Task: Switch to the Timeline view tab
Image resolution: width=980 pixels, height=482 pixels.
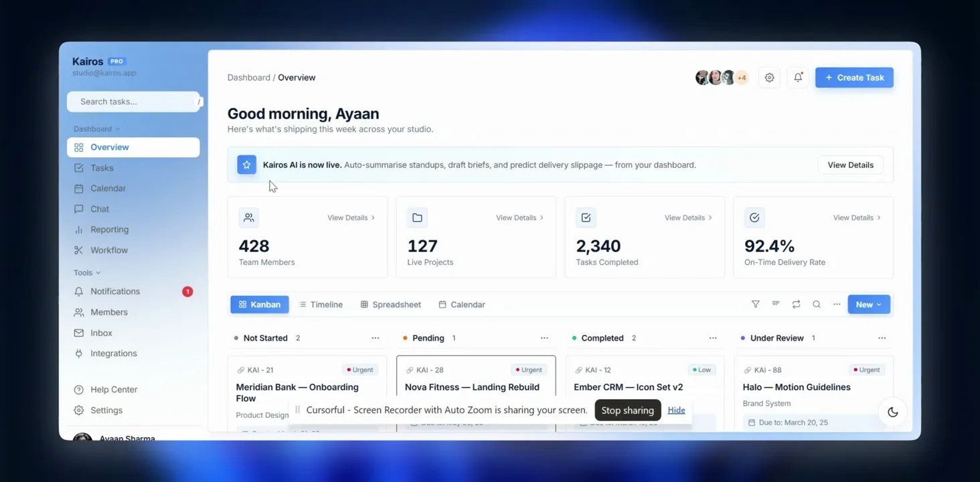Action: coord(321,305)
